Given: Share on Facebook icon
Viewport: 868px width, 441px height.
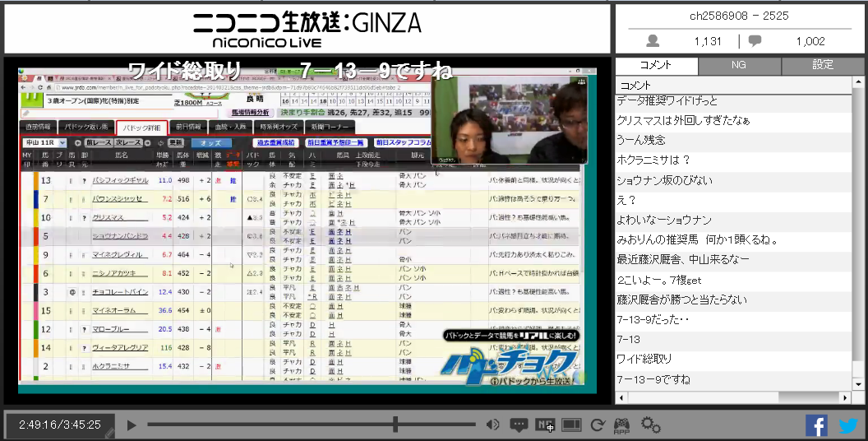Looking at the screenshot, I should (x=816, y=425).
